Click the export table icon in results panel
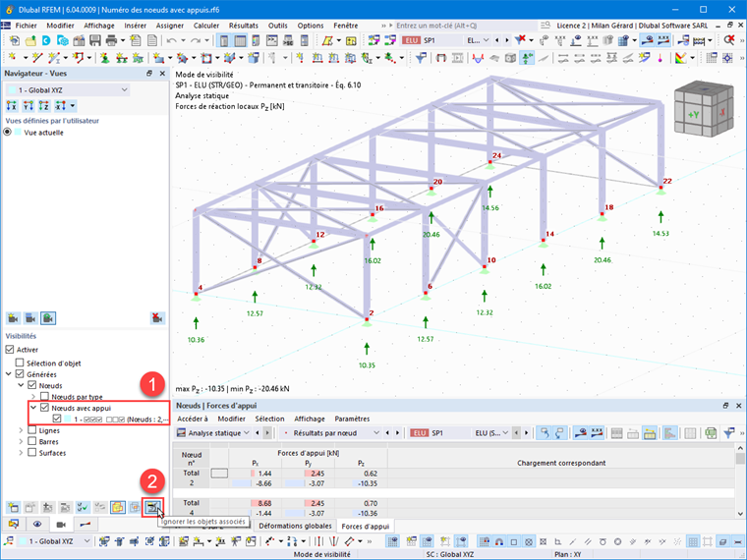747x560 pixels. [711, 433]
